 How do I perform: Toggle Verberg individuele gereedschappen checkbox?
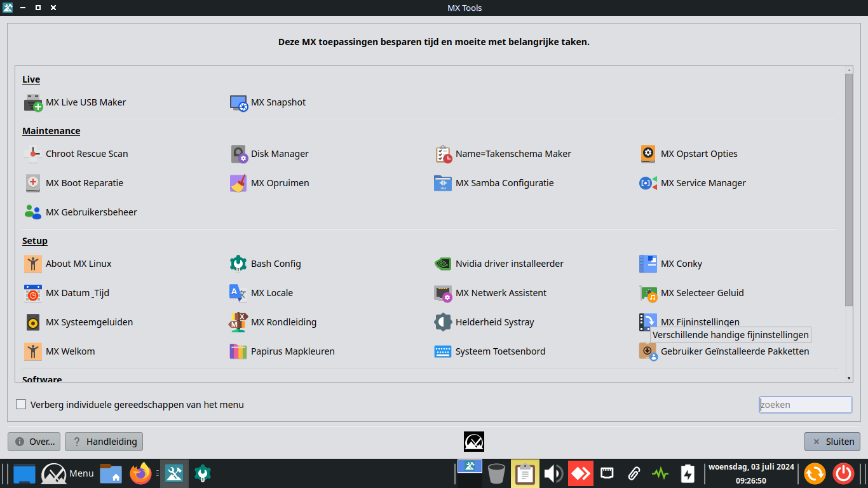(x=22, y=405)
